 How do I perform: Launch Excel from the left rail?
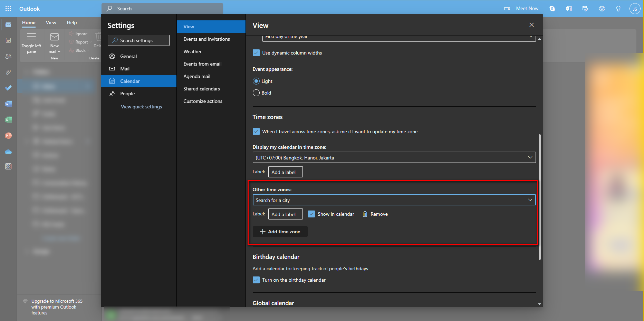[x=8, y=120]
